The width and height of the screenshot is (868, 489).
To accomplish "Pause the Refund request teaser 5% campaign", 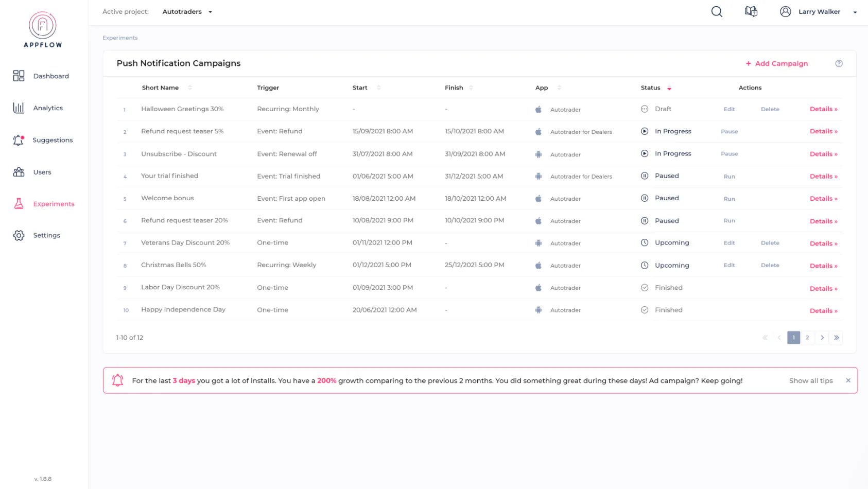I will point(729,132).
